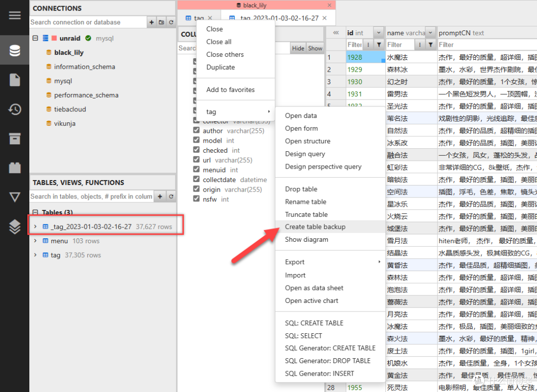Open the hamburger menu in sidebar
Viewport: 537px width, 392px height.
pos(14,15)
